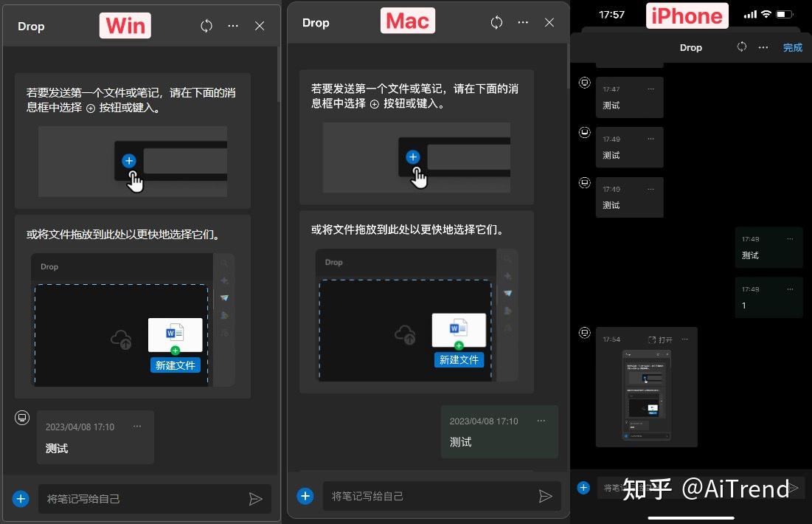Viewport: 812px width, 524px height.
Task: Open the three-dot menu in Windows Drop header
Action: [x=233, y=25]
